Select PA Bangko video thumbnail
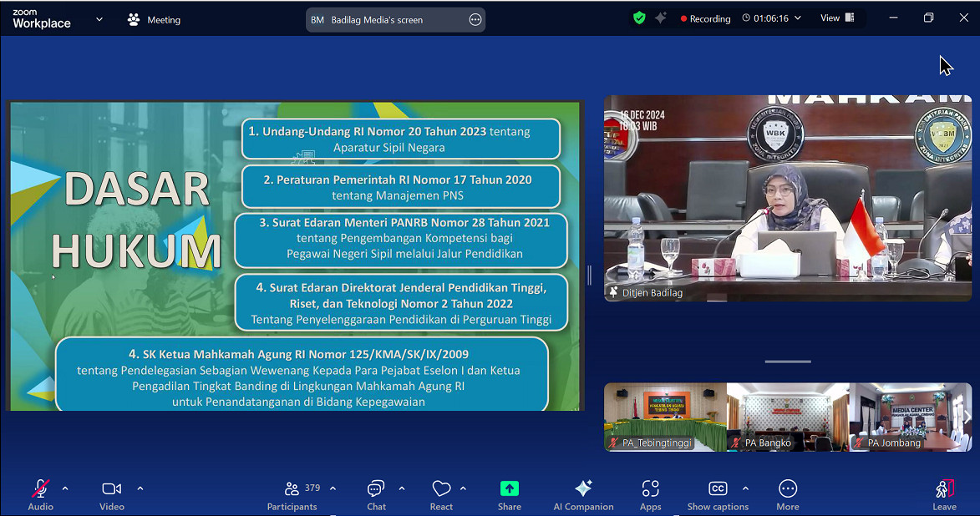Viewport: 980px width, 516px height. click(787, 417)
